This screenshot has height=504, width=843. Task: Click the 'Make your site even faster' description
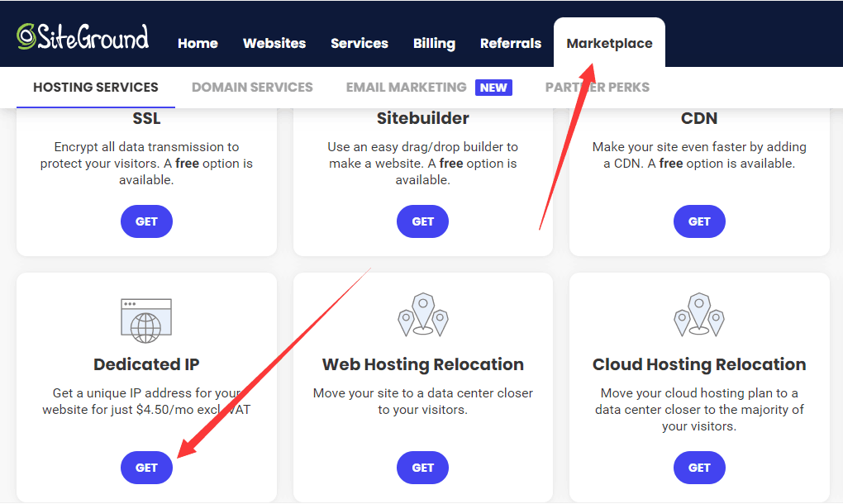pyautogui.click(x=699, y=155)
